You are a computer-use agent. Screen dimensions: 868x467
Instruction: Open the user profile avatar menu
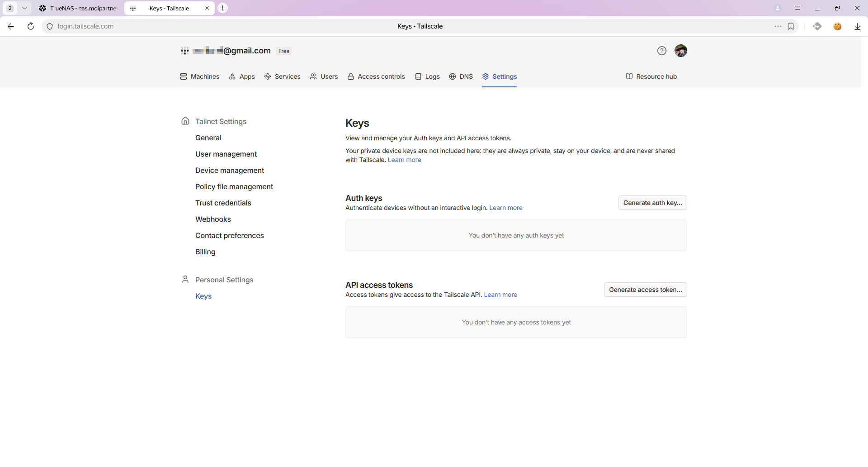point(680,51)
